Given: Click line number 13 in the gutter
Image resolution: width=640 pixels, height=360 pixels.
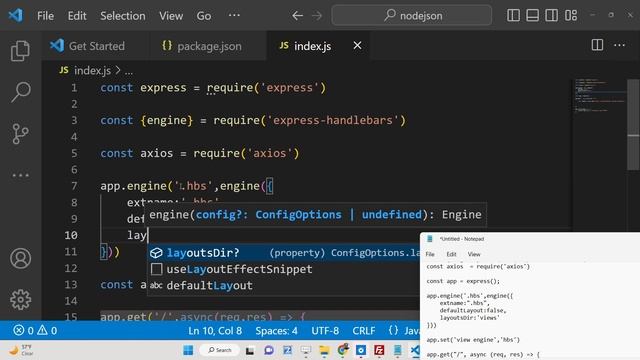Looking at the screenshot, I should pos(71,284).
